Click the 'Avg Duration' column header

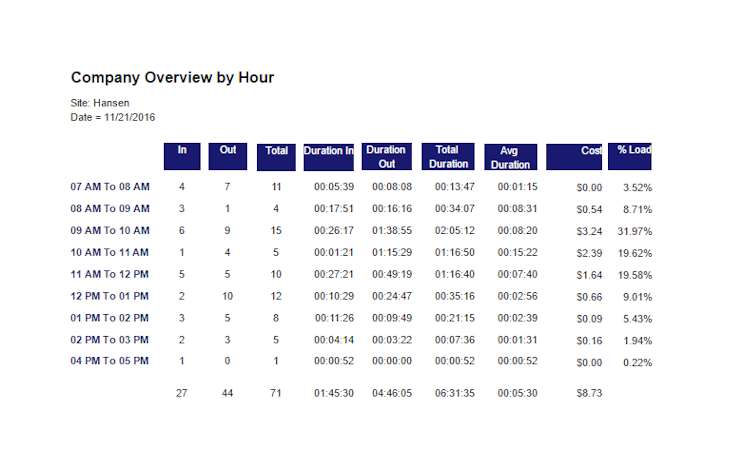coord(511,157)
